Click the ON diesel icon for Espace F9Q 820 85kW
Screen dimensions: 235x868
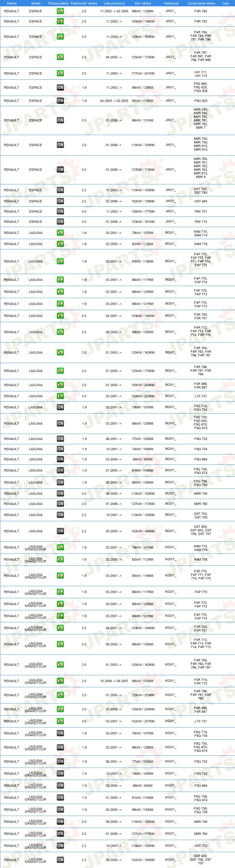tap(60, 100)
